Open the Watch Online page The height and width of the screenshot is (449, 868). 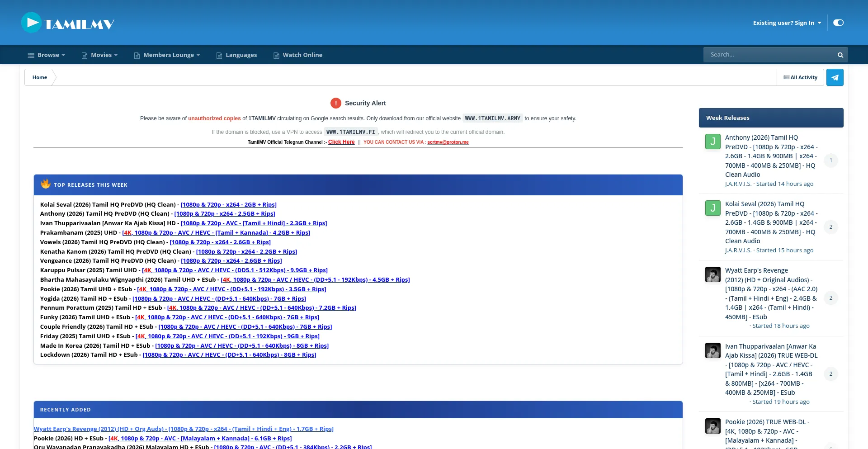(298, 55)
